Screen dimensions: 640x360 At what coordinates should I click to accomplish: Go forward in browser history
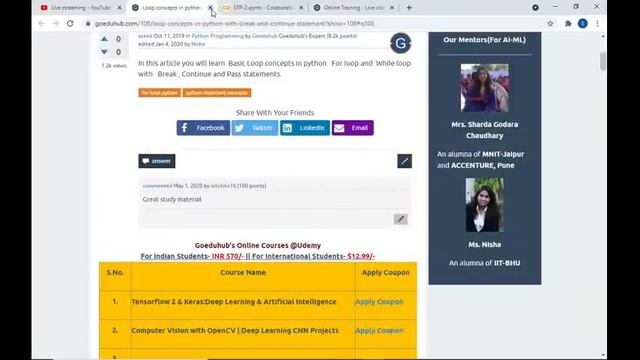(x=56, y=24)
